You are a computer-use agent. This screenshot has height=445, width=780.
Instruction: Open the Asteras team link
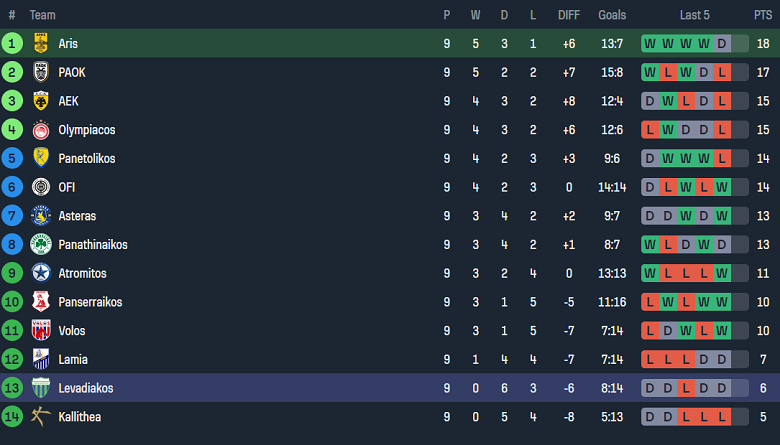coord(77,216)
